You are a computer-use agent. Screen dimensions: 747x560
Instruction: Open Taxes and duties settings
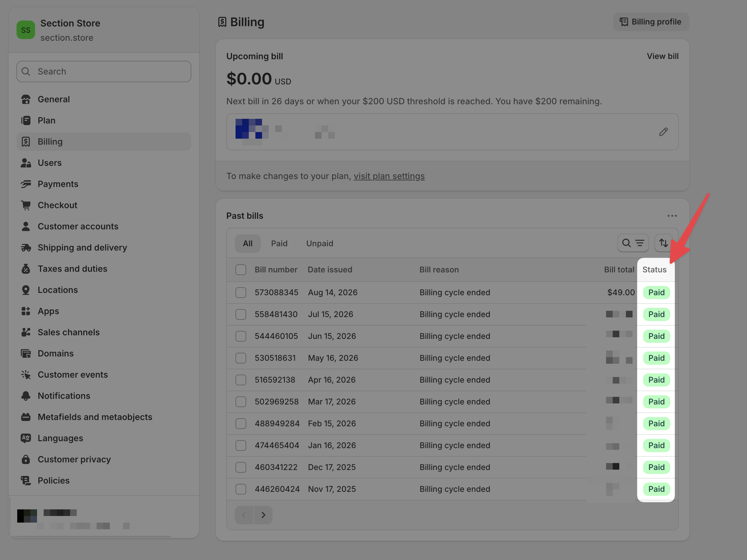(104, 269)
